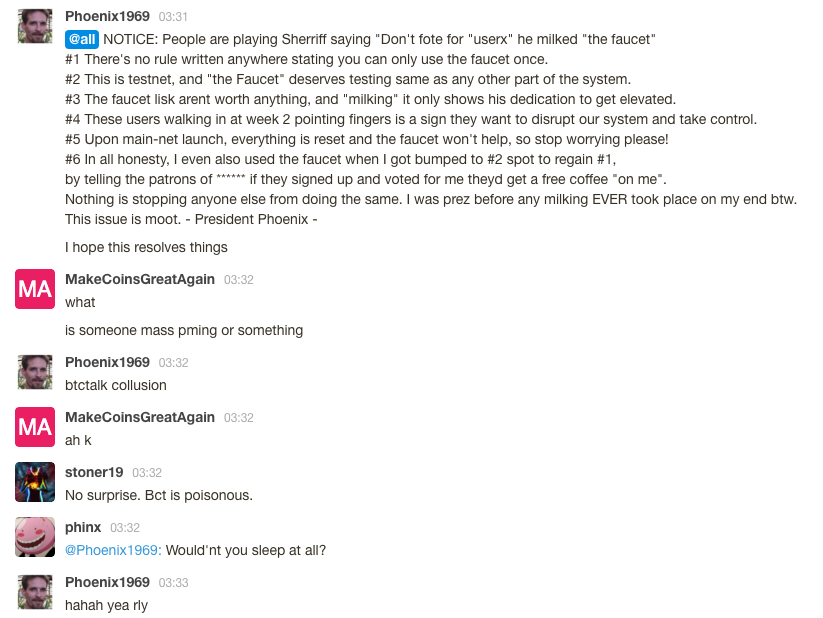The height and width of the screenshot is (618, 823).
Task: Click the 03:32 timestamp next to phinx
Action: point(125,528)
